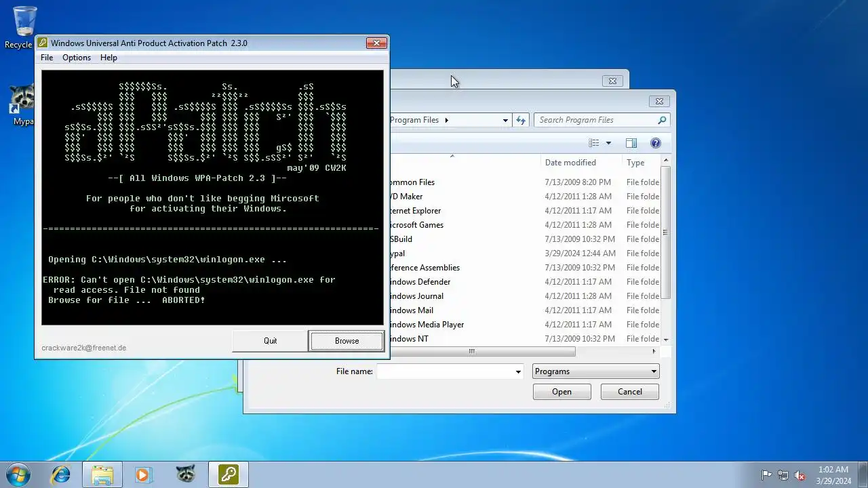
Task: Click the Quit button
Action: tap(270, 341)
